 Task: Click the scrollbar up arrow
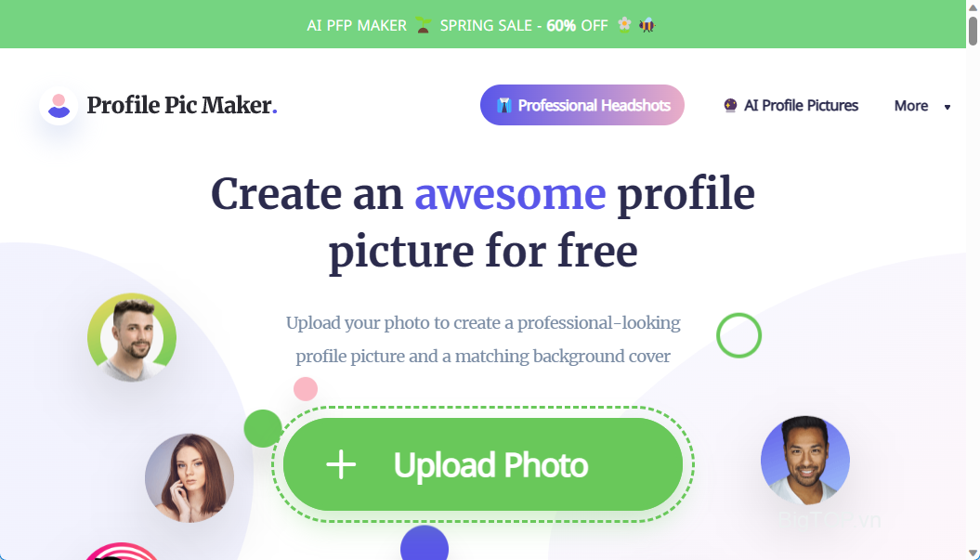coord(973,7)
